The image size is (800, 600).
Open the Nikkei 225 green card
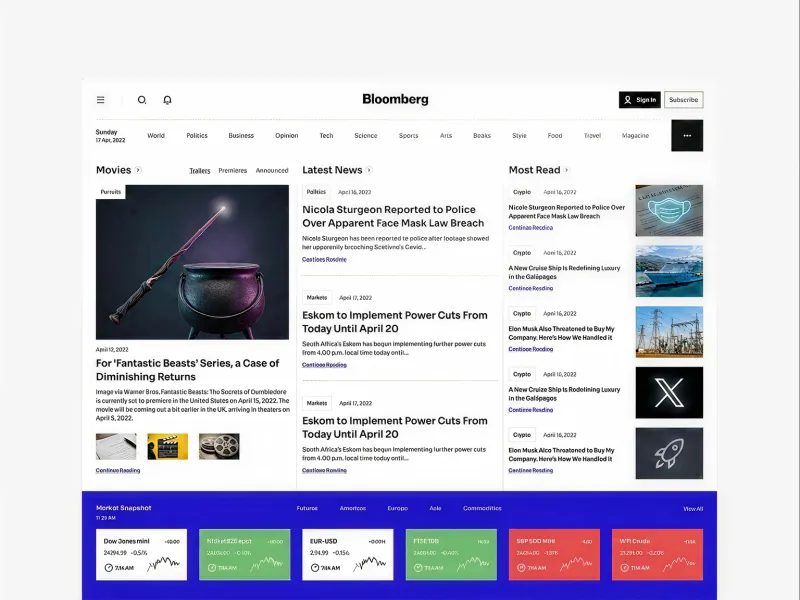[x=245, y=555]
